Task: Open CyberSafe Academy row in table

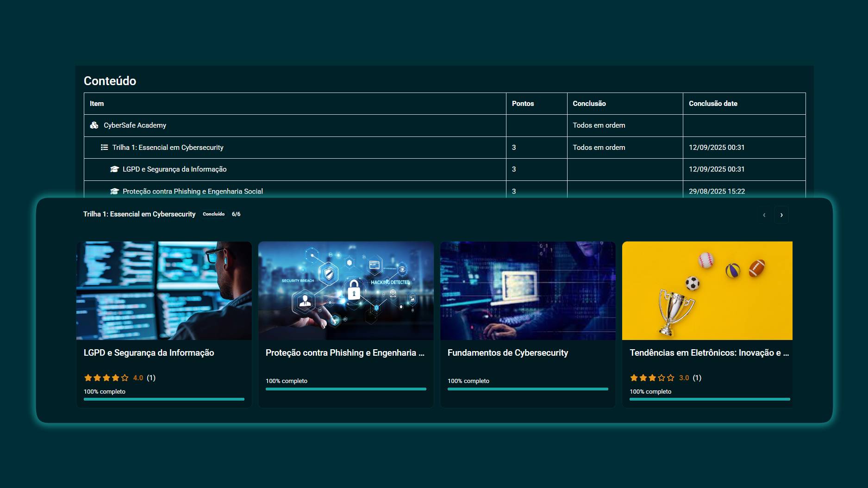Action: pyautogui.click(x=135, y=125)
